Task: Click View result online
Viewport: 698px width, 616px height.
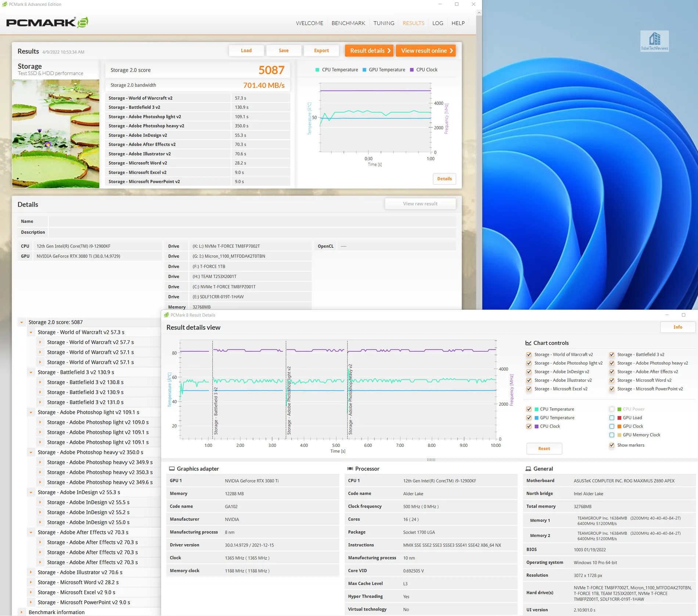Action: point(426,51)
